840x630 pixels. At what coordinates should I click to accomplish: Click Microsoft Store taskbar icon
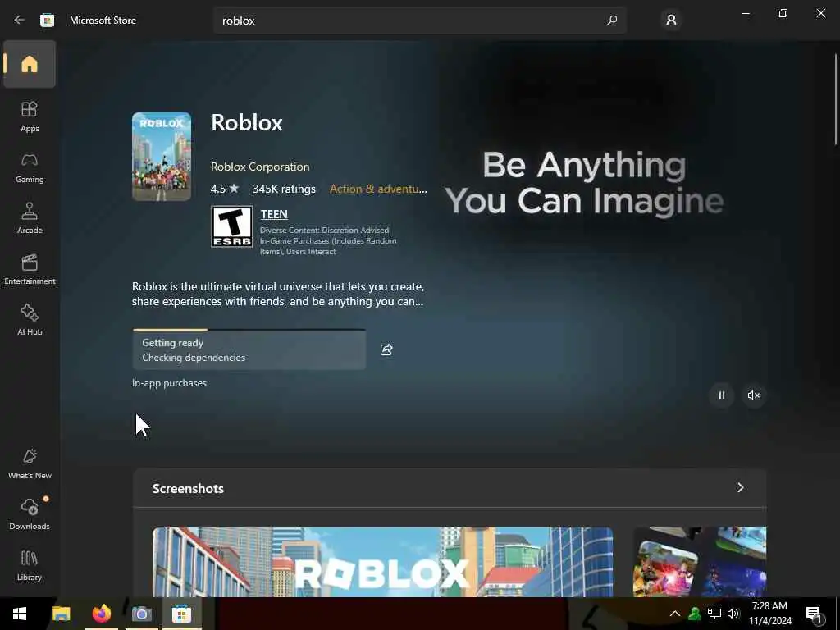(x=181, y=614)
